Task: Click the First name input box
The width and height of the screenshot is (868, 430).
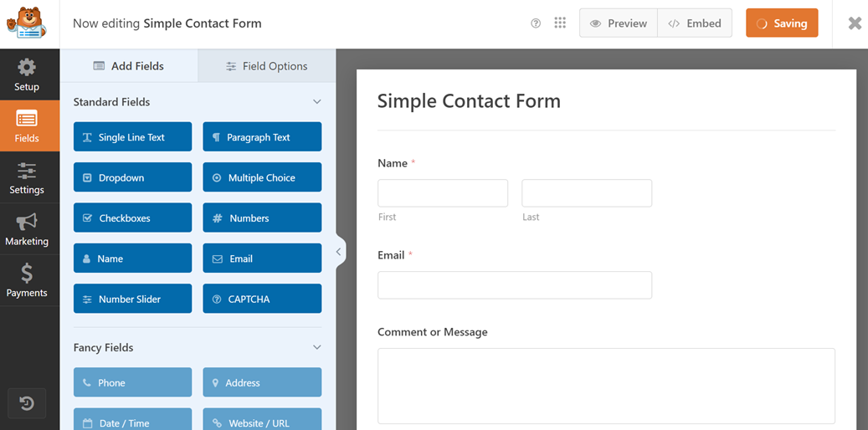Action: tap(443, 193)
